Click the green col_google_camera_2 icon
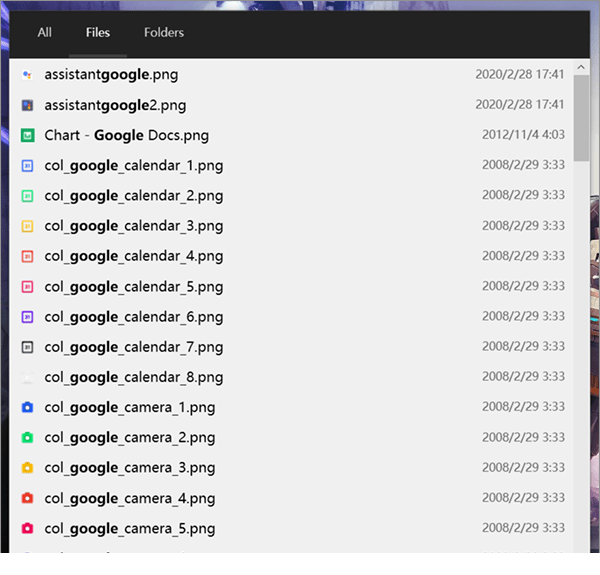Viewport: 600px width, 575px height. (x=27, y=438)
